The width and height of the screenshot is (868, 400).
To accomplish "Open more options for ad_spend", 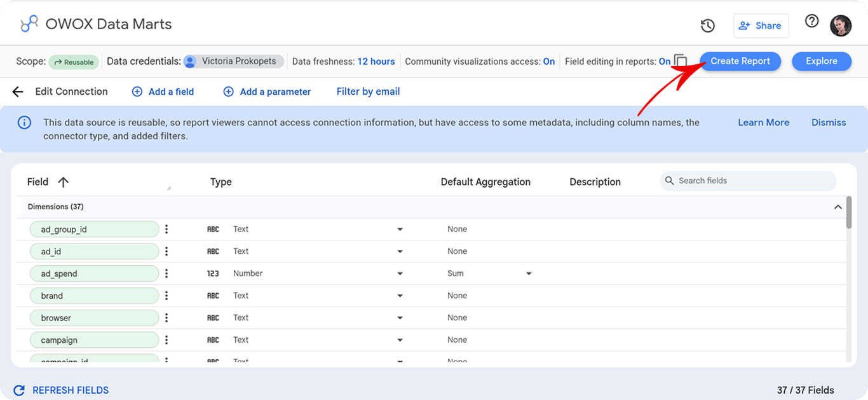I will click(166, 273).
